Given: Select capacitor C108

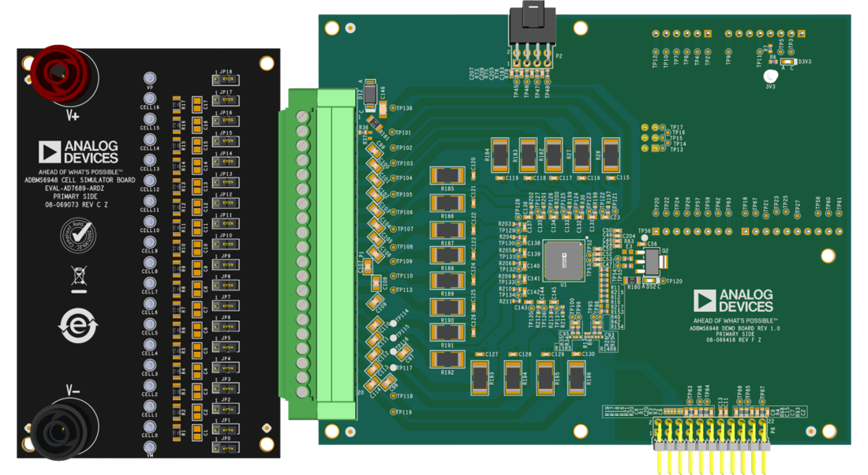Looking at the screenshot, I should (376, 283).
